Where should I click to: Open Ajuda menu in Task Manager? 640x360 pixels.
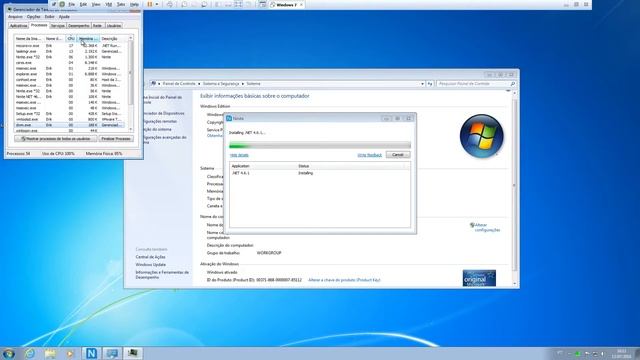click(x=64, y=17)
